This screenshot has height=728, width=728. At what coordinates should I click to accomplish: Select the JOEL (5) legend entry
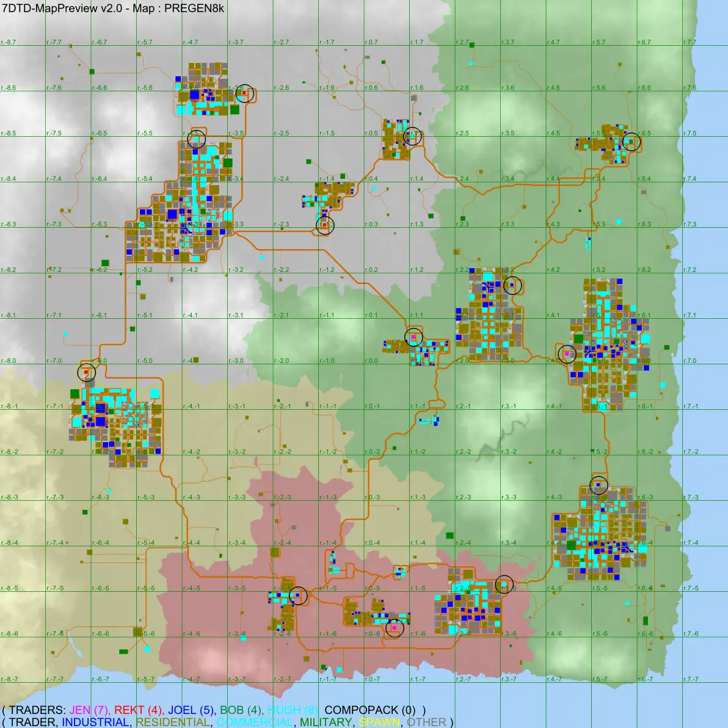(192, 710)
